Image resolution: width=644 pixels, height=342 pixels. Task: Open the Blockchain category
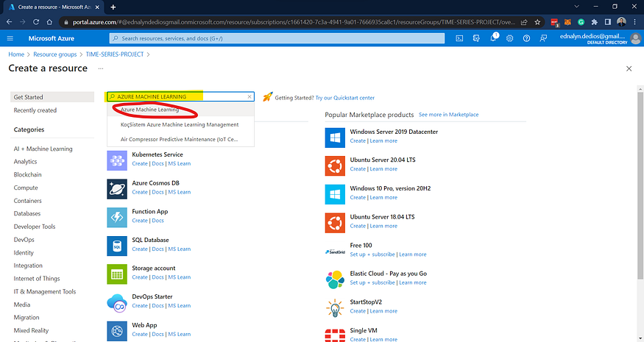[x=27, y=174]
